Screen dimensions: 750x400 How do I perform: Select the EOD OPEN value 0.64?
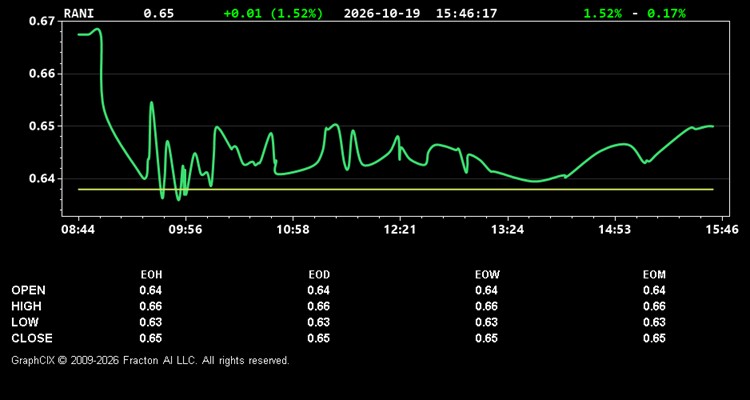pos(319,290)
